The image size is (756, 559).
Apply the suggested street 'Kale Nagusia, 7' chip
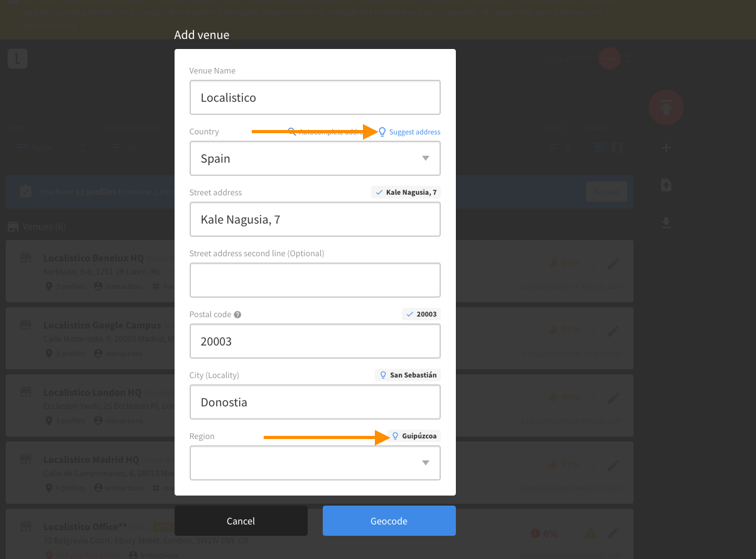point(406,192)
